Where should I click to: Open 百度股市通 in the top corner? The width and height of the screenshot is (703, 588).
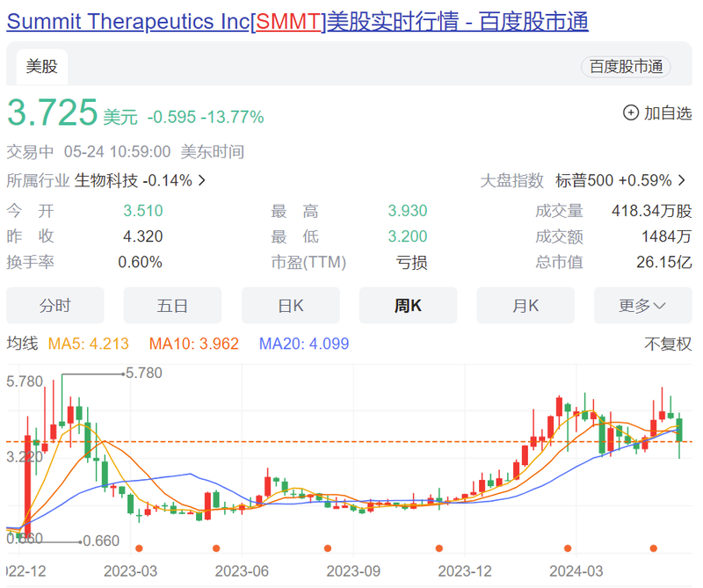pyautogui.click(x=626, y=68)
